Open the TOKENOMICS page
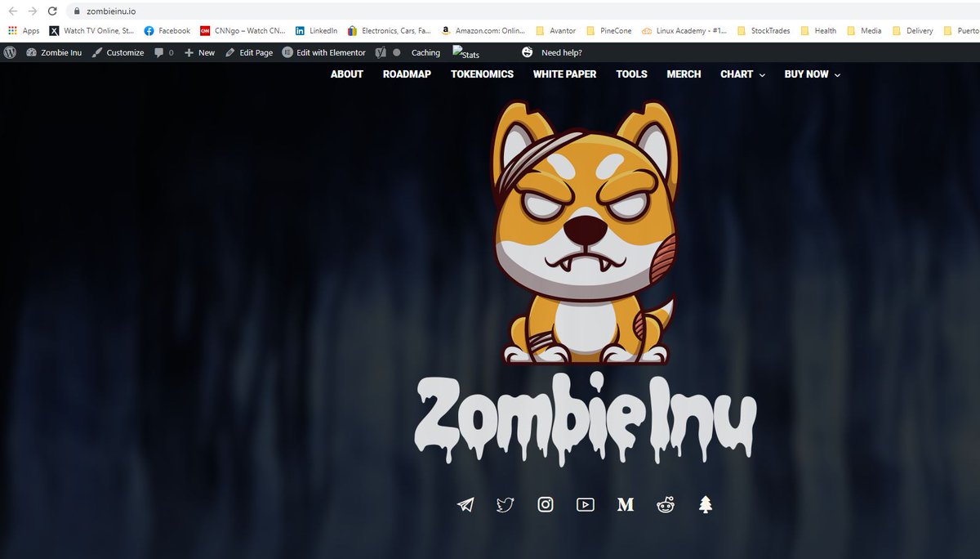Screen dimensions: 980x559 point(483,74)
